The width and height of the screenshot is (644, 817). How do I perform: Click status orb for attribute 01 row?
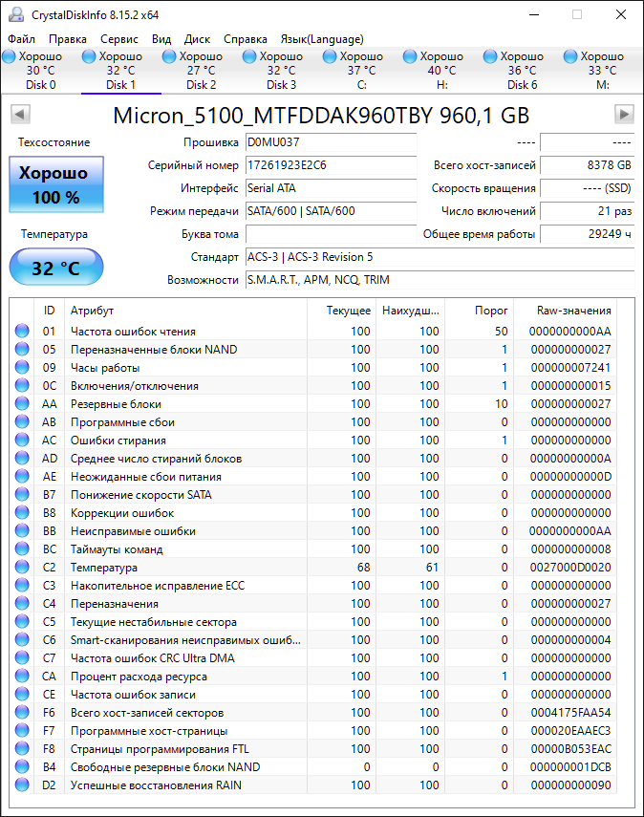22,331
